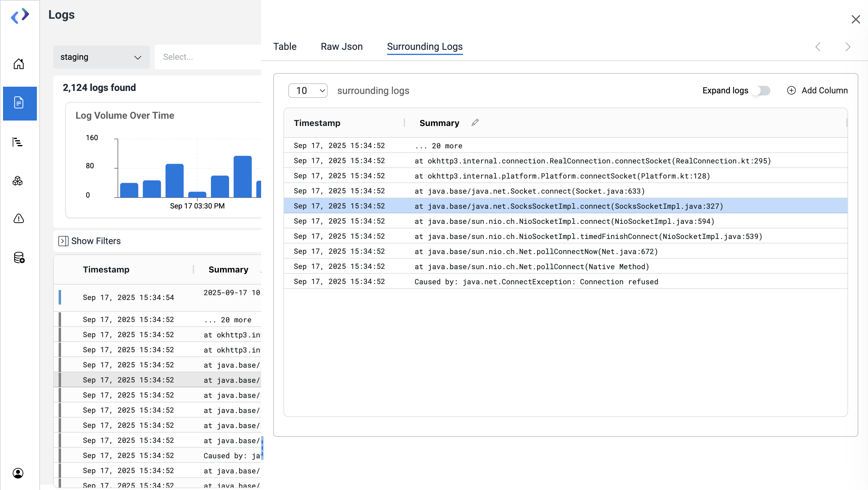868x490 pixels.
Task: Go to previous log with left chevron
Action: click(818, 47)
